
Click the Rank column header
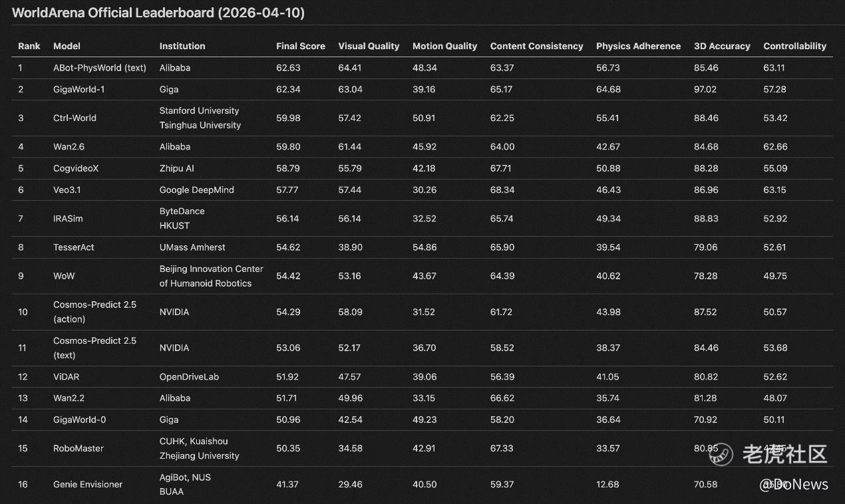(x=29, y=46)
